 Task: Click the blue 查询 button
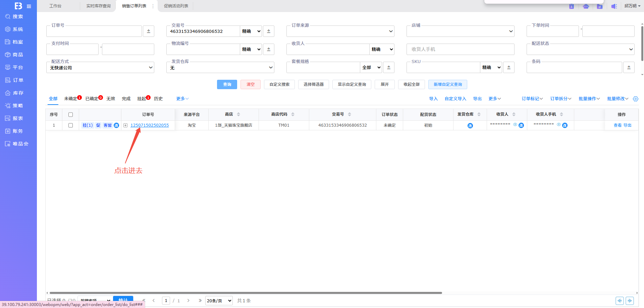(x=227, y=84)
